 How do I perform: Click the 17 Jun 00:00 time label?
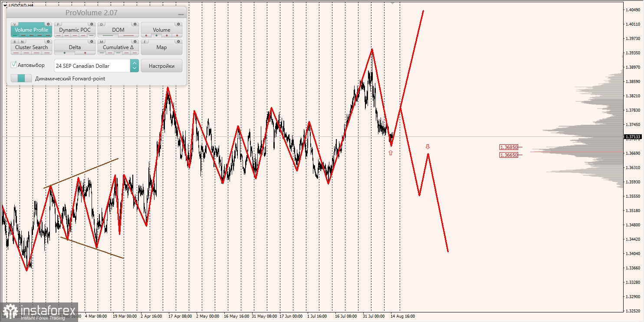(291, 316)
